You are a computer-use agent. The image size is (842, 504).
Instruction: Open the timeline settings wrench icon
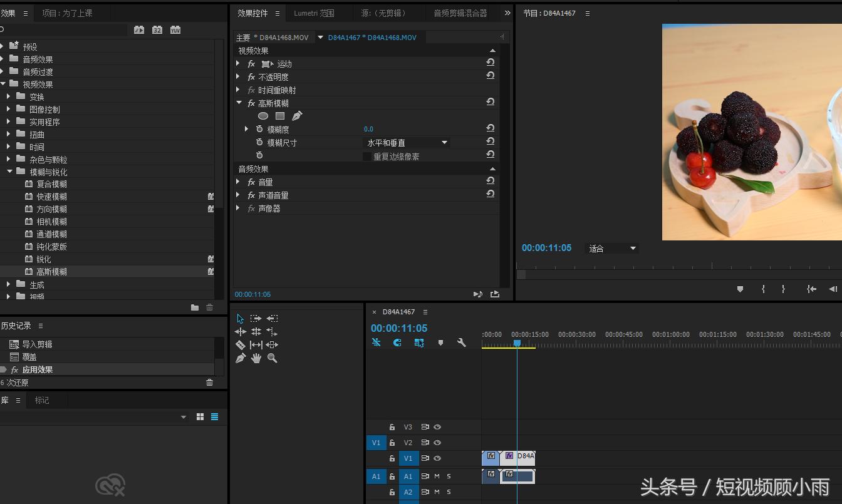[x=462, y=342]
